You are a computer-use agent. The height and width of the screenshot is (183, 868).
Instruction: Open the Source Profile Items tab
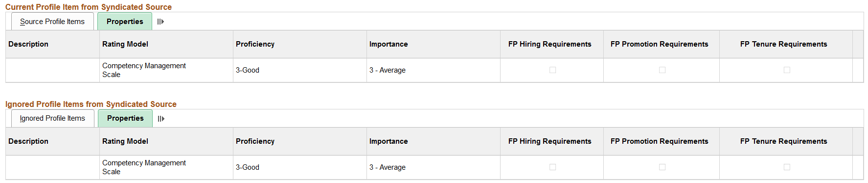[x=52, y=22]
